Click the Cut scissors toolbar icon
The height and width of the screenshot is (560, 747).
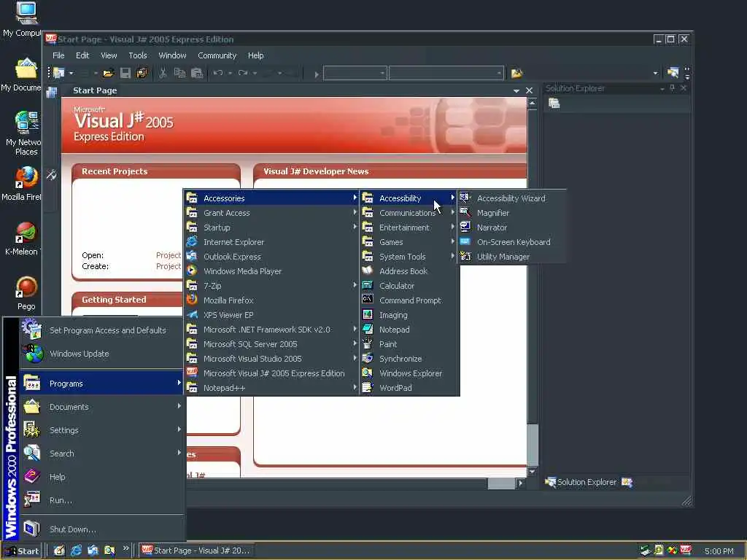pyautogui.click(x=163, y=73)
